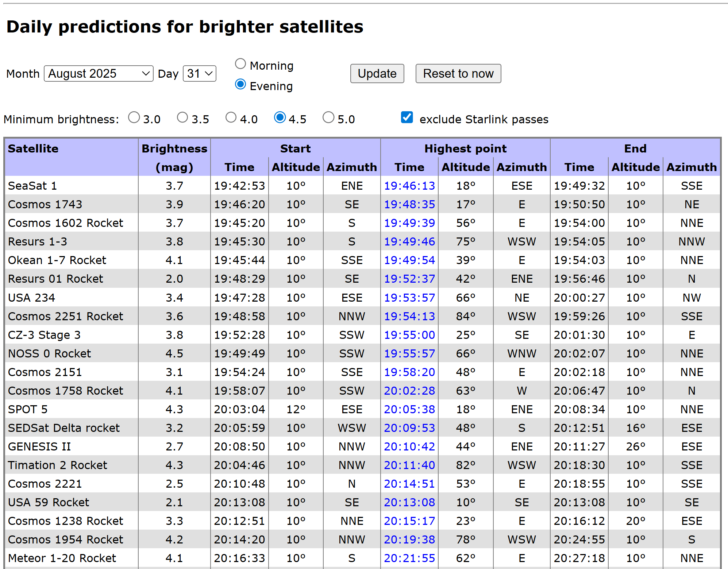Select Evening predictions
This screenshot has height=569, width=728.
tap(240, 84)
